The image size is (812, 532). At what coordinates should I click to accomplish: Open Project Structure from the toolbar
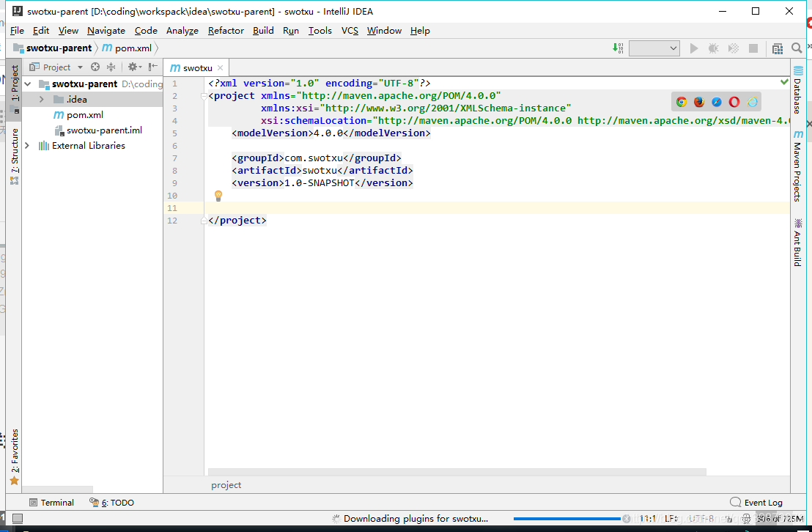tap(778, 48)
